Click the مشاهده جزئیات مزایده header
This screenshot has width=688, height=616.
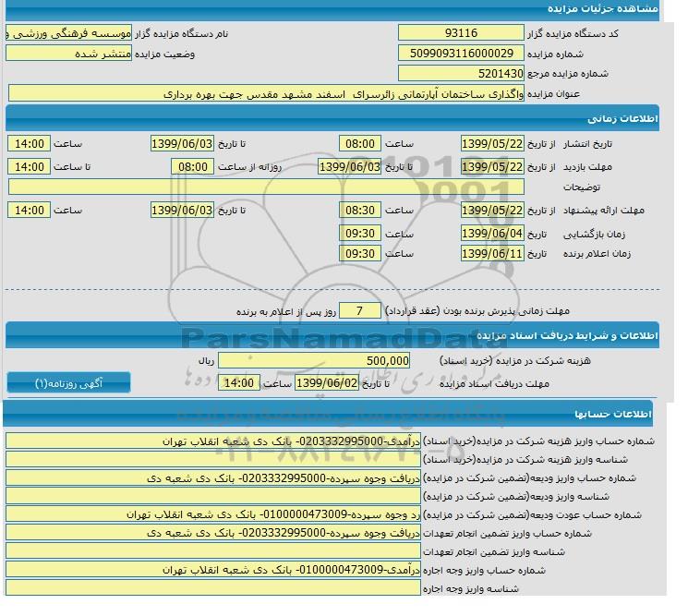point(603,8)
